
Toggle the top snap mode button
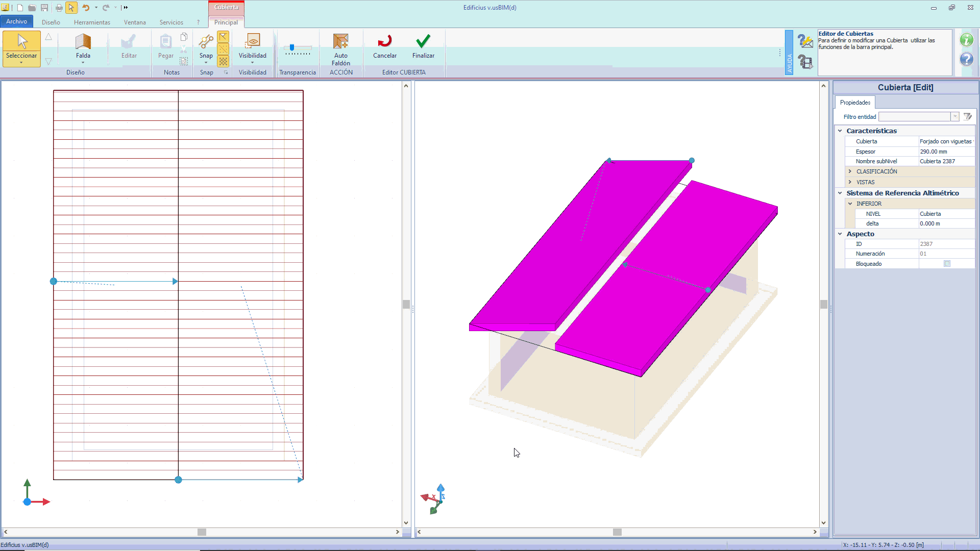coord(223,37)
